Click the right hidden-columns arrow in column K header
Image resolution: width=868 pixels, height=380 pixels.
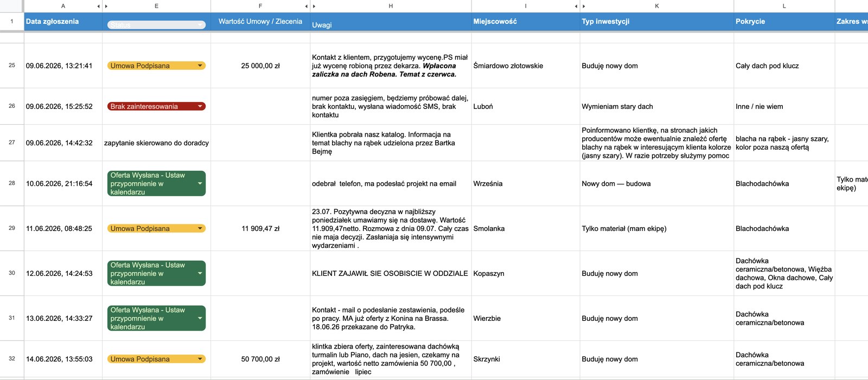584,6
